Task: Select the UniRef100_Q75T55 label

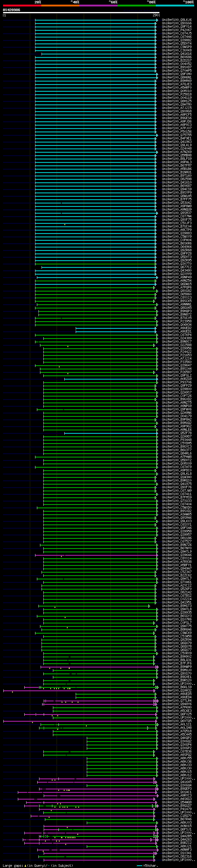Action: coord(177,135)
